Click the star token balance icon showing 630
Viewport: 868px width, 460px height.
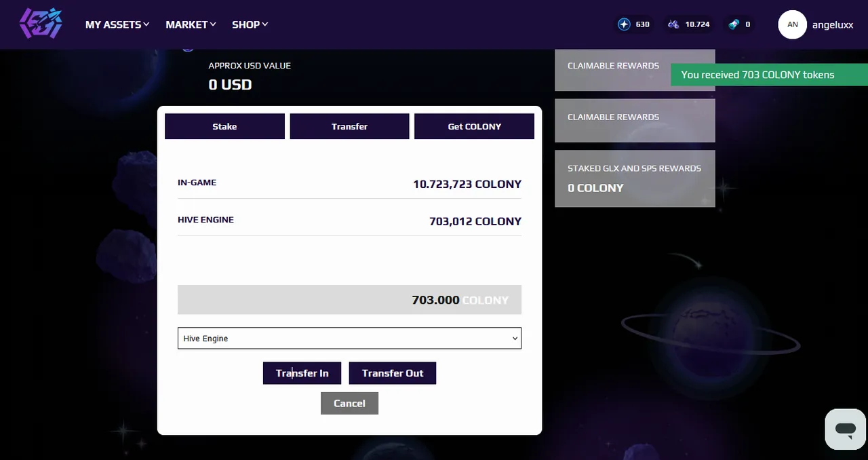(x=624, y=24)
